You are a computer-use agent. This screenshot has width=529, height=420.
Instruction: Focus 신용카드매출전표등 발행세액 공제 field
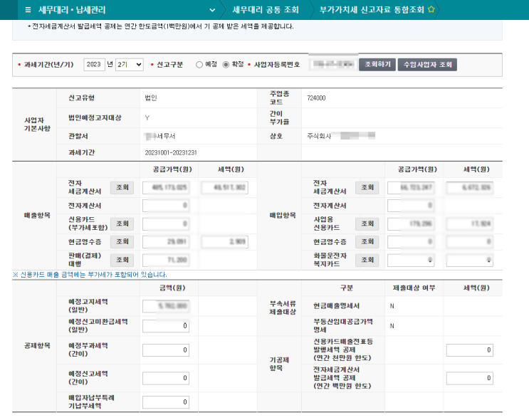[x=470, y=350]
